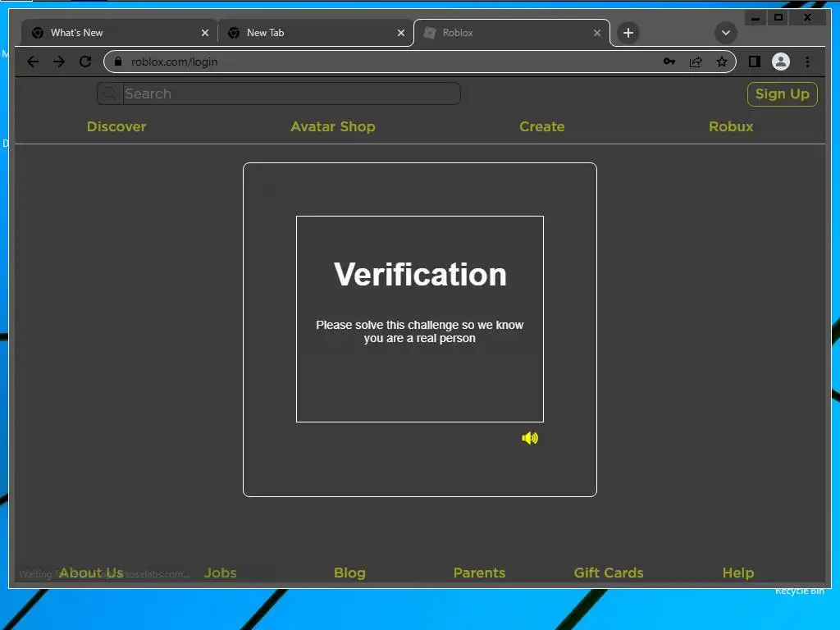Open the Gift Cards footer link

[x=609, y=573]
